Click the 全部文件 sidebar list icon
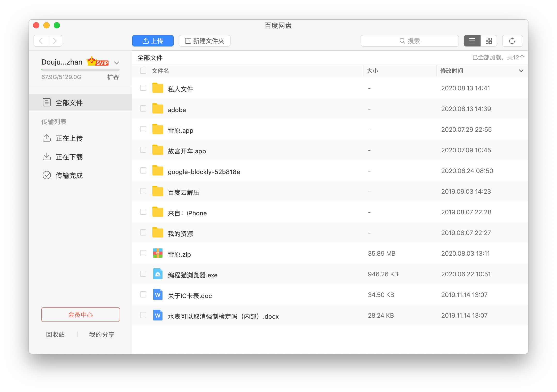 [47, 103]
